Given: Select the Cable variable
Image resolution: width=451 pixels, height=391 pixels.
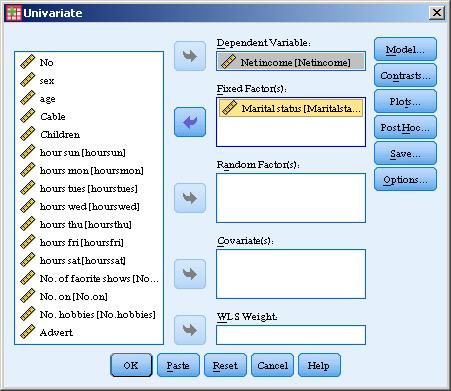Looking at the screenshot, I should point(89,116).
